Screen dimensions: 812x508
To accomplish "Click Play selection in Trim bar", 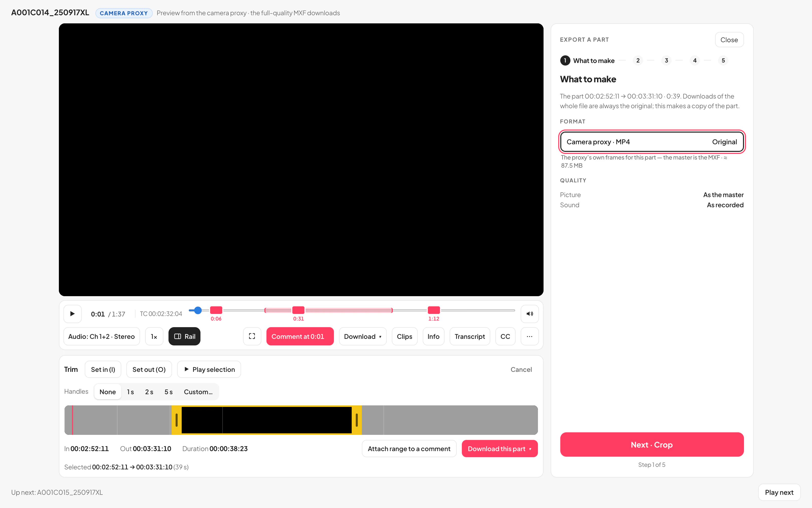I will click(209, 369).
